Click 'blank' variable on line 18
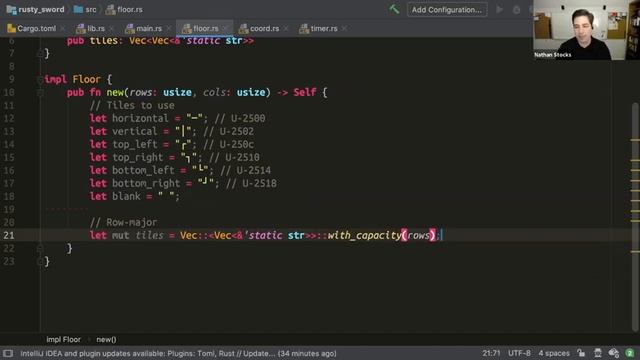Image resolution: width=640 pixels, height=360 pixels. [126, 197]
